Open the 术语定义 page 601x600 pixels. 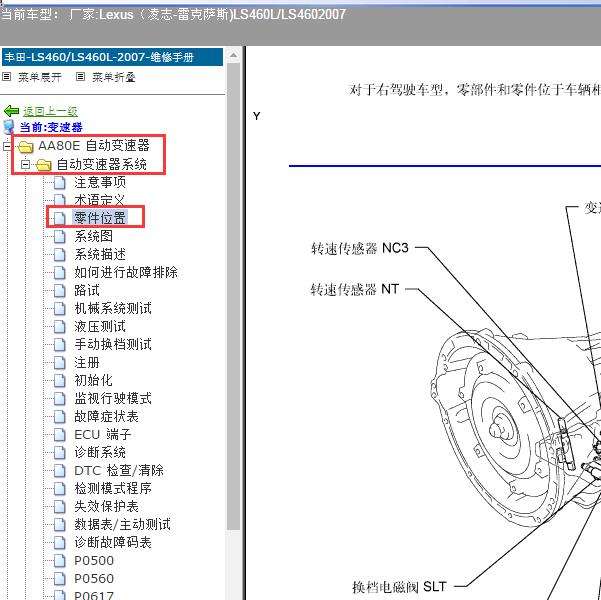pyautogui.click(x=100, y=200)
